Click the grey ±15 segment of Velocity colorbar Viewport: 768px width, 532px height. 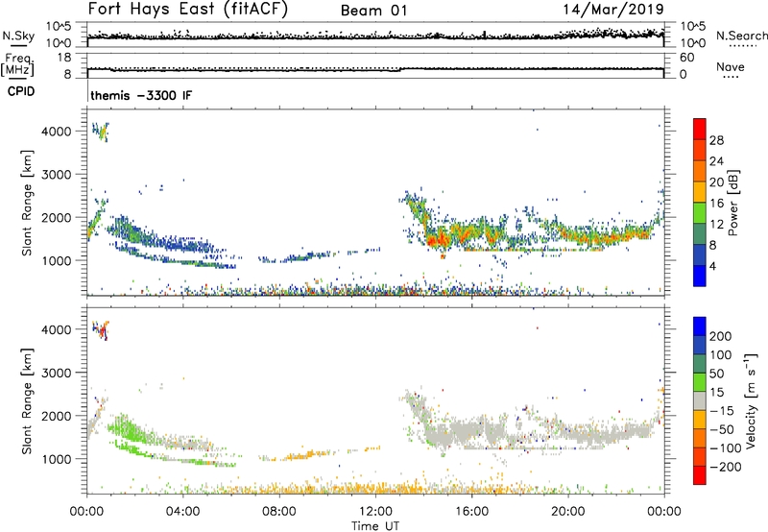point(700,400)
